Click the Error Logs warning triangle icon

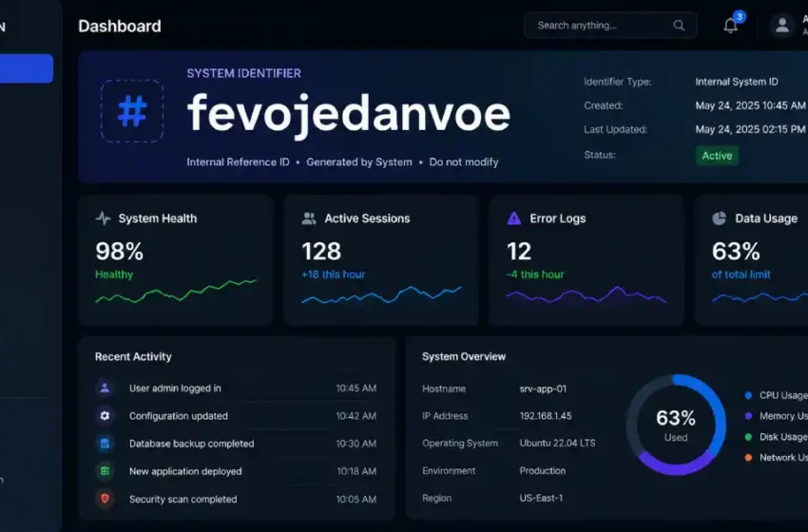(x=513, y=218)
